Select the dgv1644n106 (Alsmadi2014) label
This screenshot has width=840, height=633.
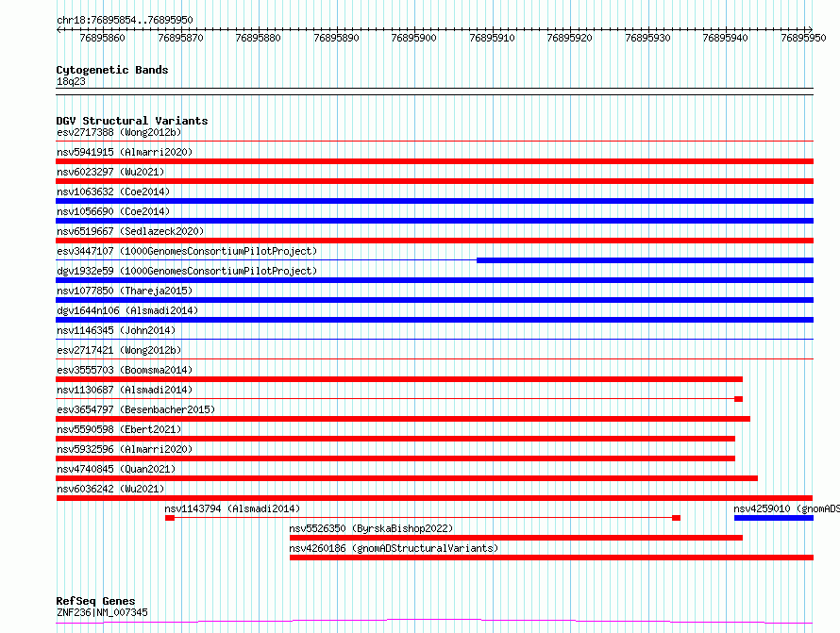pyautogui.click(x=127, y=310)
